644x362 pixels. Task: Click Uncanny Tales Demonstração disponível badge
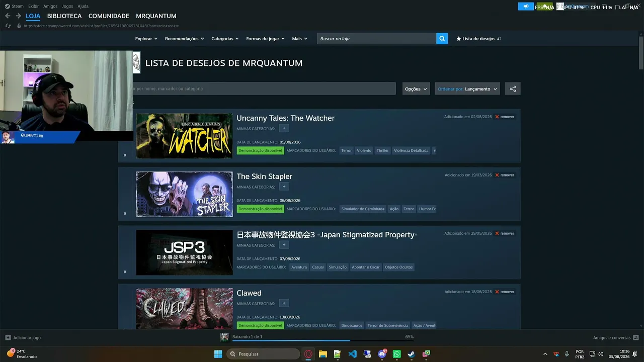260,150
